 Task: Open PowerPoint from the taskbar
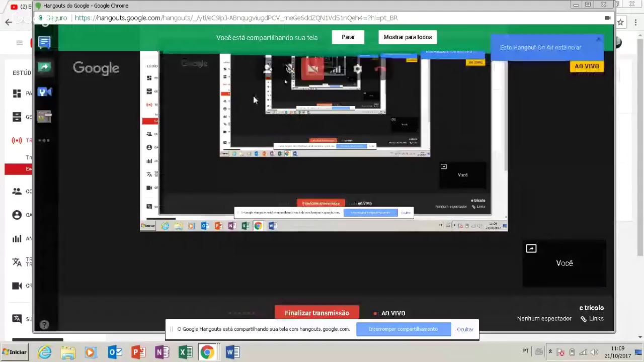(x=139, y=352)
